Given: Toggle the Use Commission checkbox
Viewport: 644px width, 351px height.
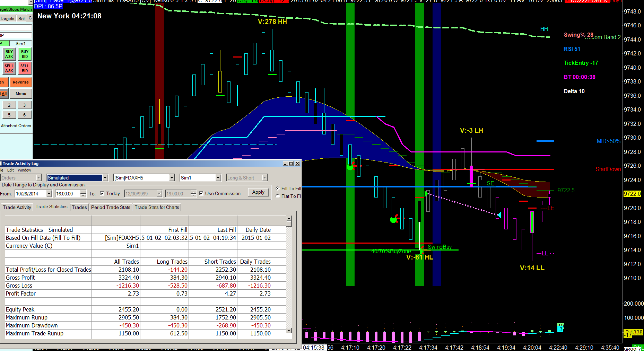Looking at the screenshot, I should click(x=201, y=193).
